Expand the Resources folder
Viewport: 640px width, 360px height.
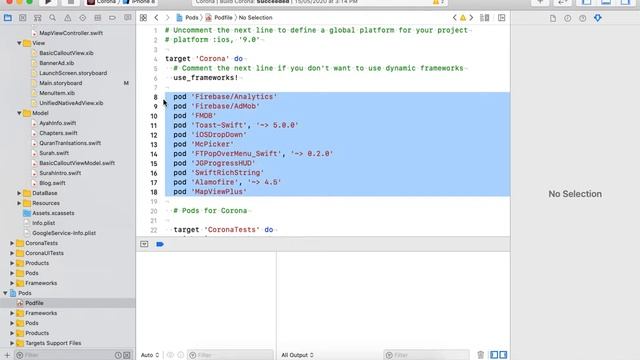[x=19, y=203]
